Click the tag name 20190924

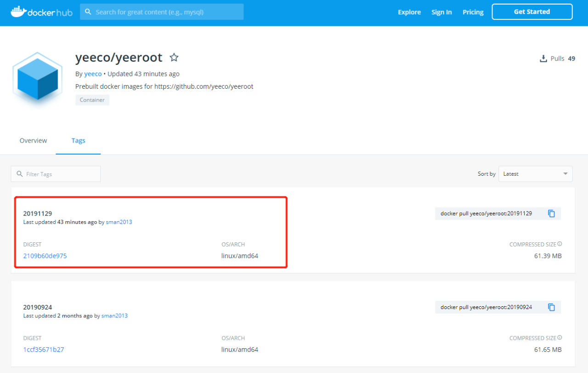pyautogui.click(x=38, y=307)
